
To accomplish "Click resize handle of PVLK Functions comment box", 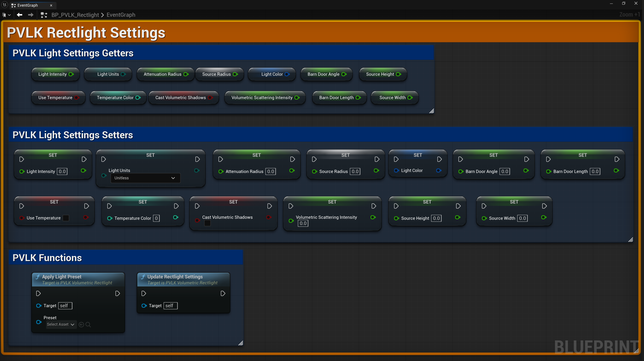I will tap(241, 343).
